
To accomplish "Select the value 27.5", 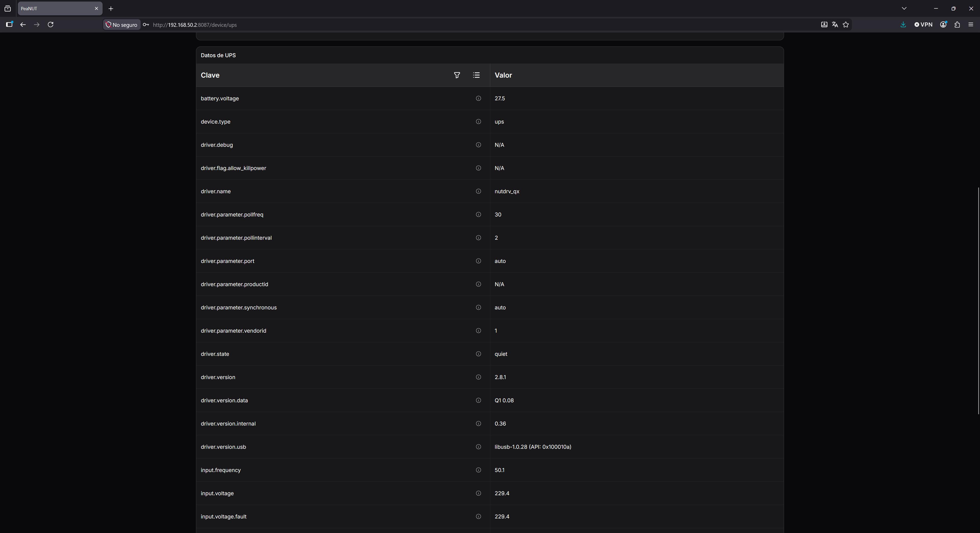I will 499,99.
